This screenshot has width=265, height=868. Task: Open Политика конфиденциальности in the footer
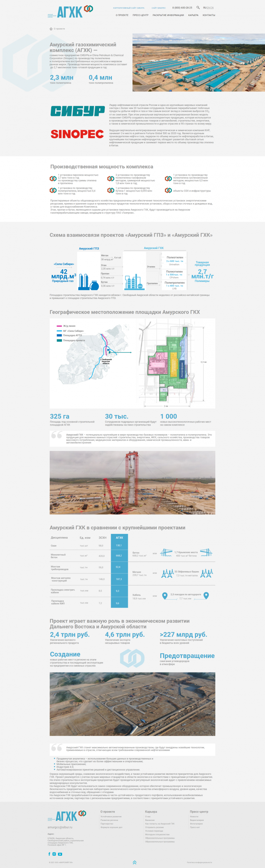click(199, 862)
